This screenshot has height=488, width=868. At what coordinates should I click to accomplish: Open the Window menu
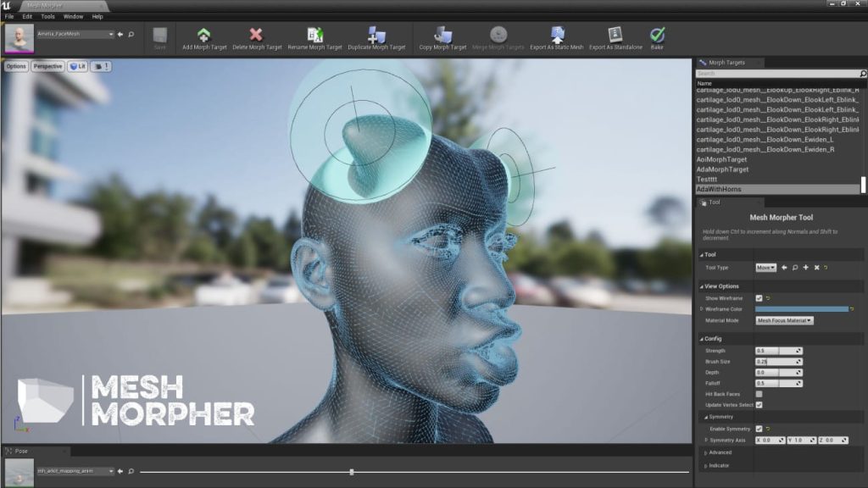click(x=73, y=17)
